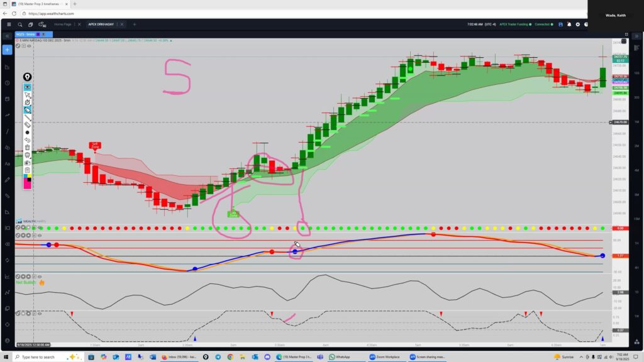The image size is (644, 362).
Task: Open the hamburger main menu
Action: pos(9,25)
